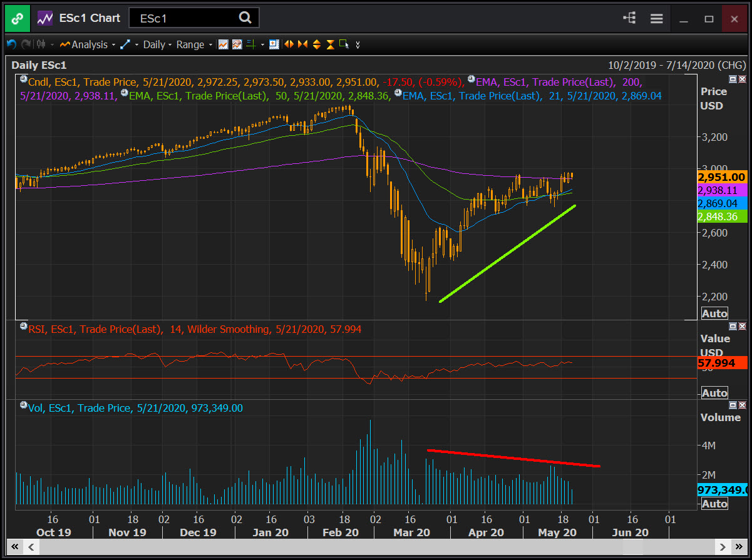
Task: Click the clock icon beside EMA 200 legend
Action: pos(471,79)
